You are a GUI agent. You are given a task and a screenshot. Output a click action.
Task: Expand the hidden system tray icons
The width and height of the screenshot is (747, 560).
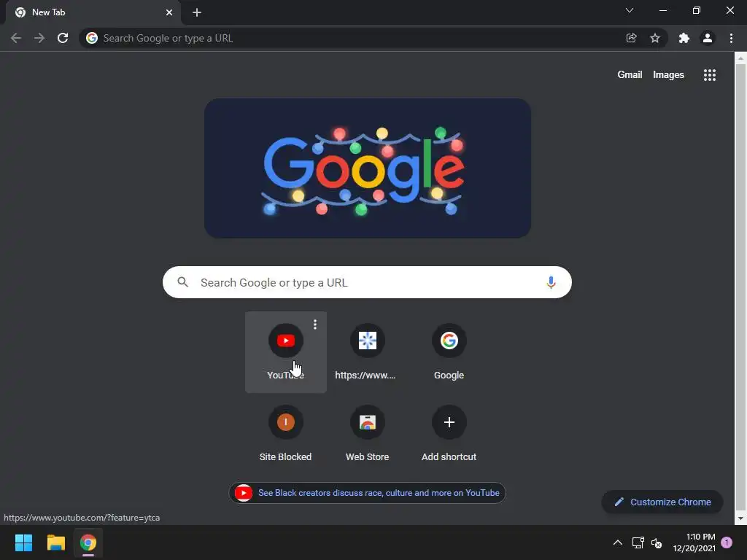[x=617, y=542]
